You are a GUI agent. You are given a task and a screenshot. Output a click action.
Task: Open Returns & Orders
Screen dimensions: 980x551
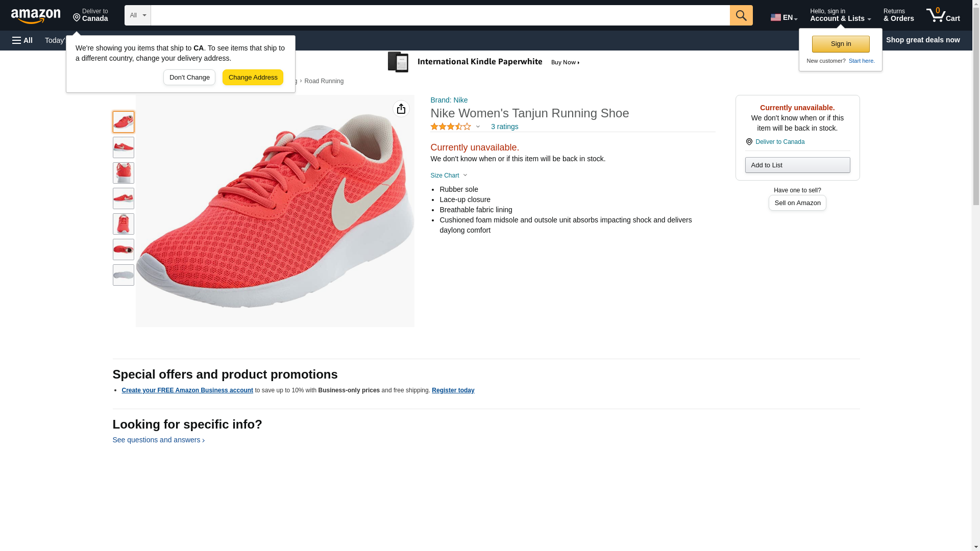898,15
